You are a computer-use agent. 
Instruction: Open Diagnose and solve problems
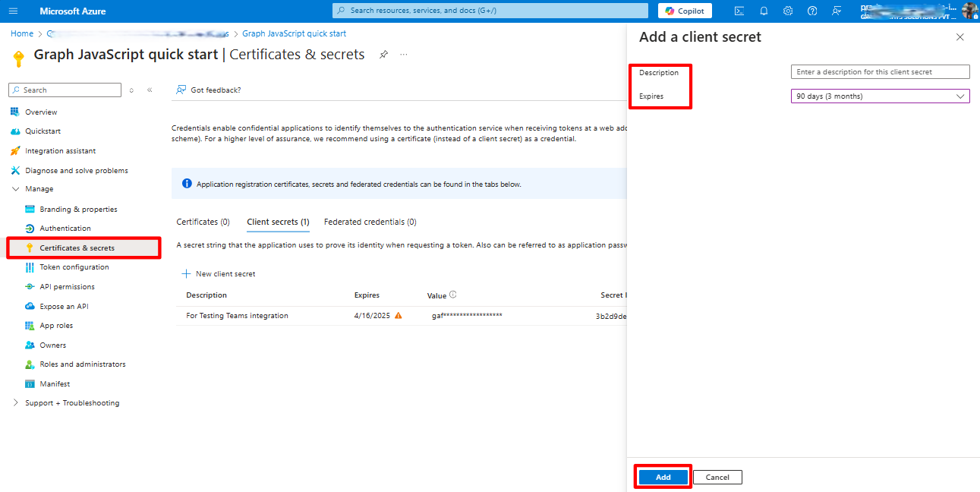(76, 170)
